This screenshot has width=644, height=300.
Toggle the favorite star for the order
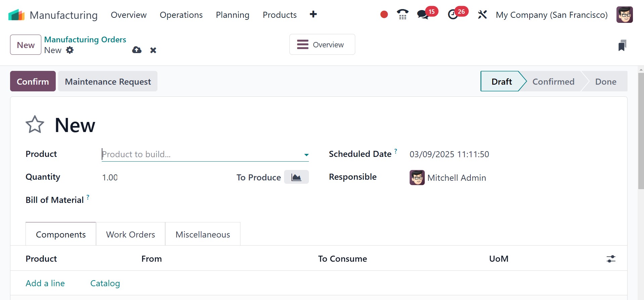pyautogui.click(x=35, y=125)
